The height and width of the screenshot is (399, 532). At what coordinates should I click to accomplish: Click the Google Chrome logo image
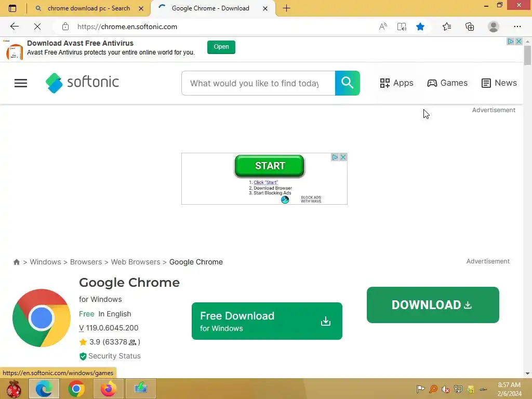point(42,318)
